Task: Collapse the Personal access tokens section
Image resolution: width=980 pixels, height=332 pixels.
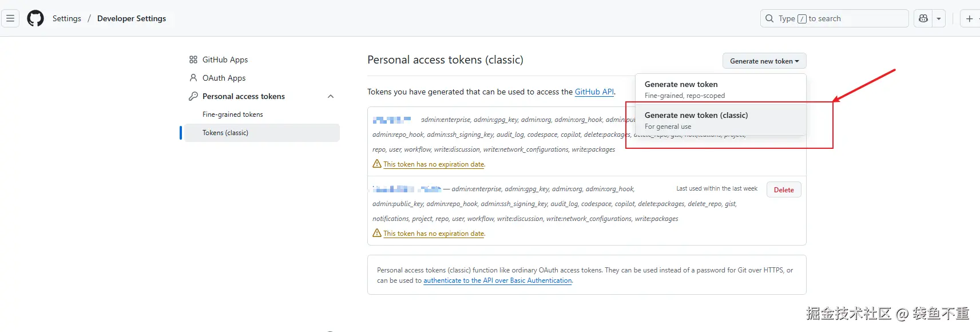Action: pos(331,96)
